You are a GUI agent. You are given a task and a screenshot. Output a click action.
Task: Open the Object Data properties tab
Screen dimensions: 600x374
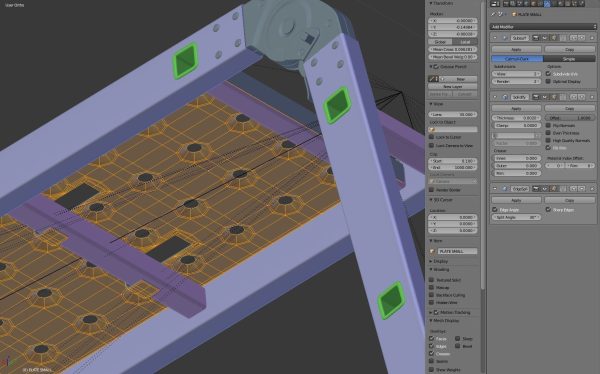tap(554, 3)
